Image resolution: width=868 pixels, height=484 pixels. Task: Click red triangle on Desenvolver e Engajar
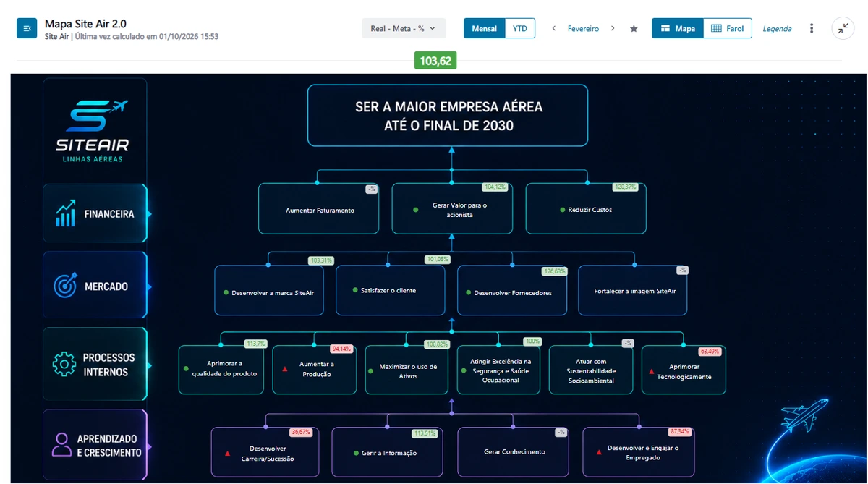[x=599, y=452]
